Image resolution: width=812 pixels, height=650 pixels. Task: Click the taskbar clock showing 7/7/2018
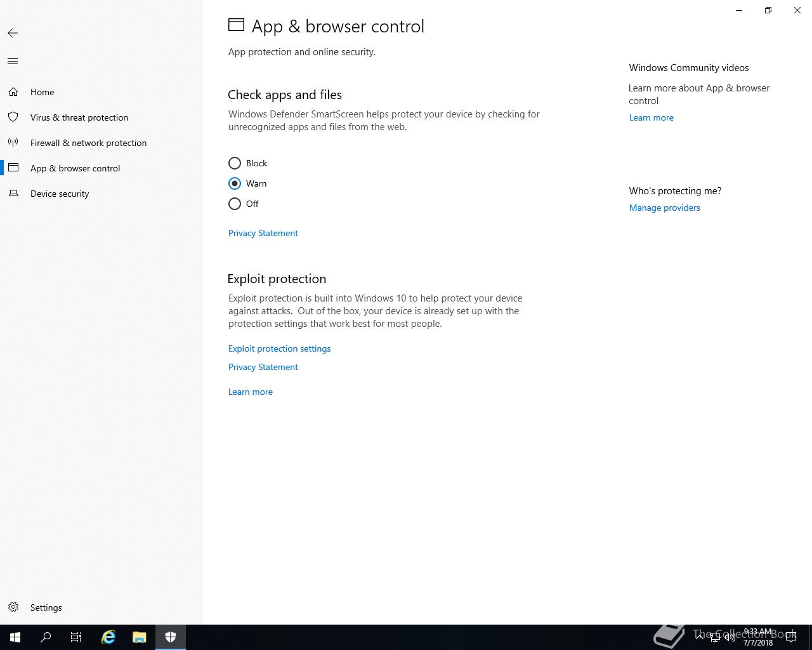[758, 637]
